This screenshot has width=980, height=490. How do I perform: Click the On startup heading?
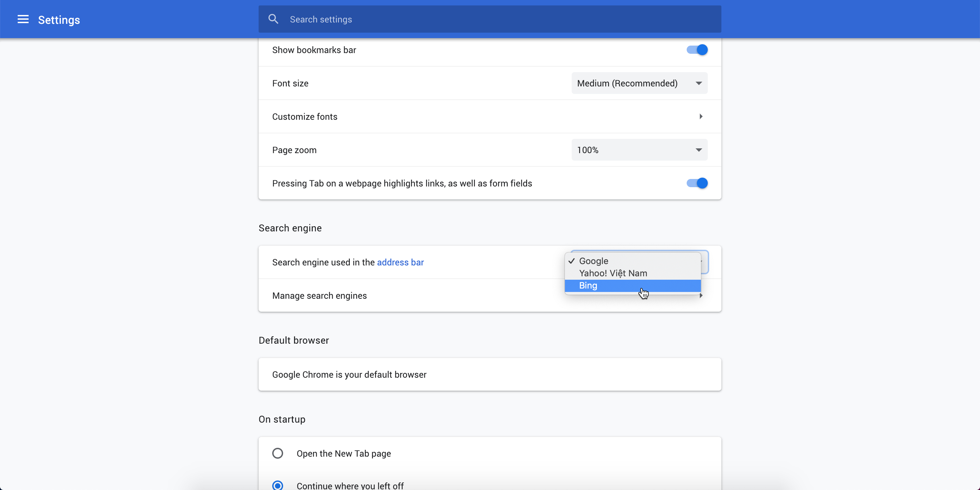pos(282,419)
